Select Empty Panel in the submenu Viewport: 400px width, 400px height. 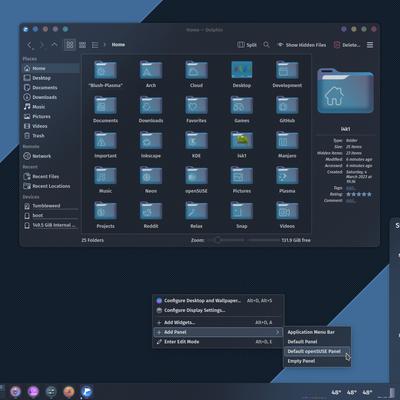(317, 361)
